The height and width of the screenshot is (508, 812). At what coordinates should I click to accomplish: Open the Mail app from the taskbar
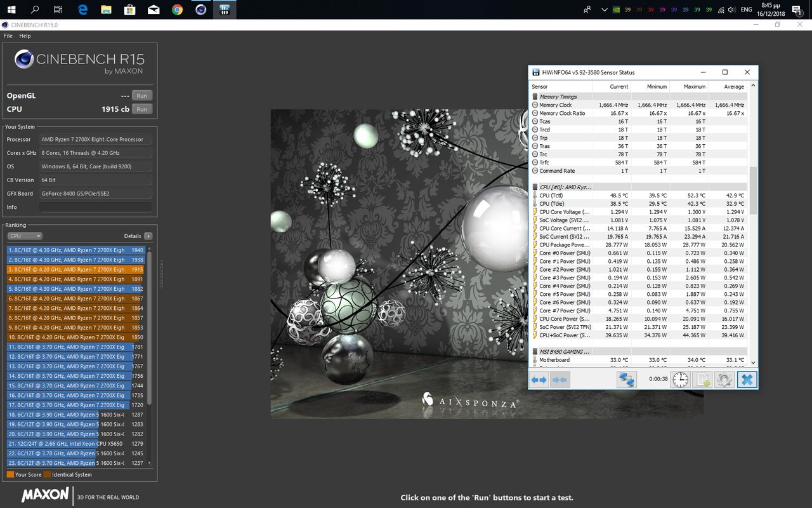point(154,10)
